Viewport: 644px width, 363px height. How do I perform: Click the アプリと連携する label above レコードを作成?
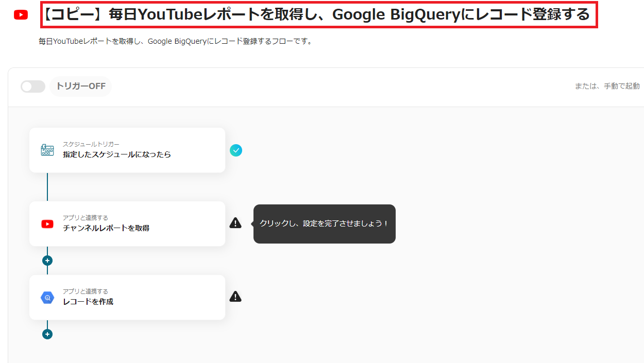pos(86,292)
